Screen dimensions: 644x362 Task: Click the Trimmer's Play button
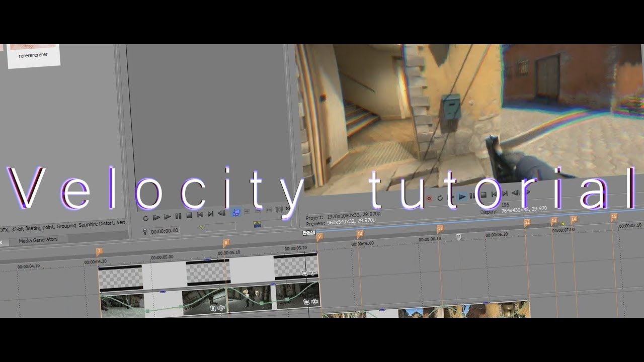(x=168, y=217)
